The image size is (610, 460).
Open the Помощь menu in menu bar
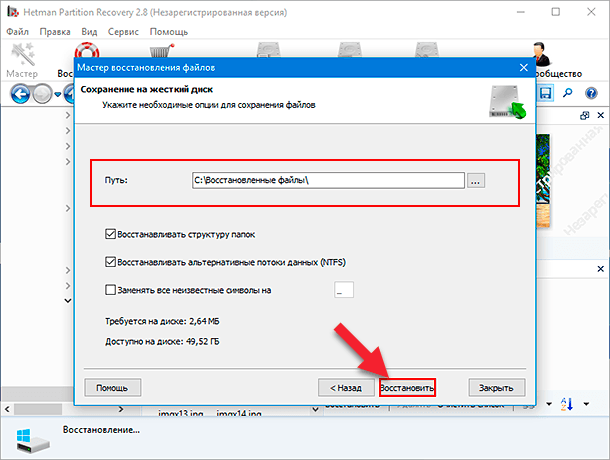pos(168,32)
